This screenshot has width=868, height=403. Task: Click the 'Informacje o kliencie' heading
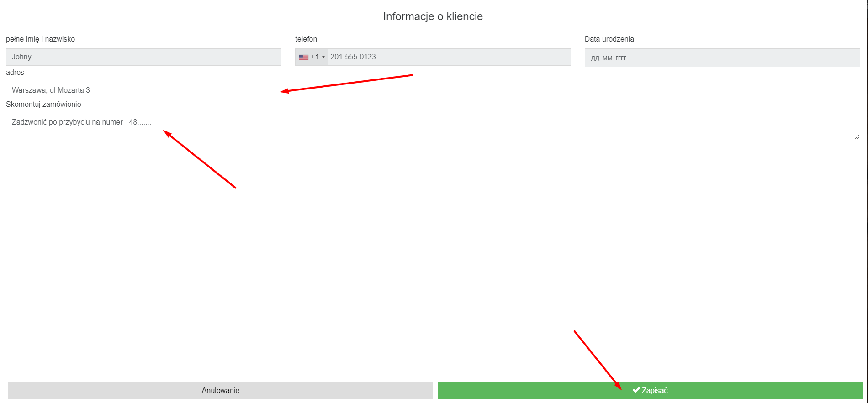click(433, 16)
